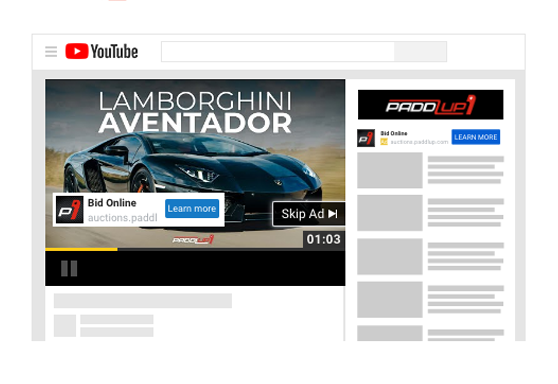The height and width of the screenshot is (384, 558).
Task: Click the YouTube logo
Action: 102,51
